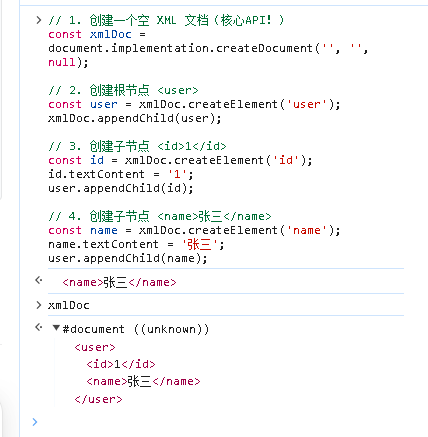
Task: Click the line creating the 'name' element
Action: coord(194,230)
